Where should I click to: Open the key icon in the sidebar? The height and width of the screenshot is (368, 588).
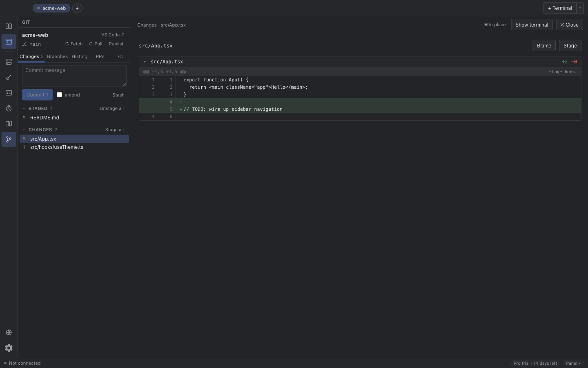9,77
